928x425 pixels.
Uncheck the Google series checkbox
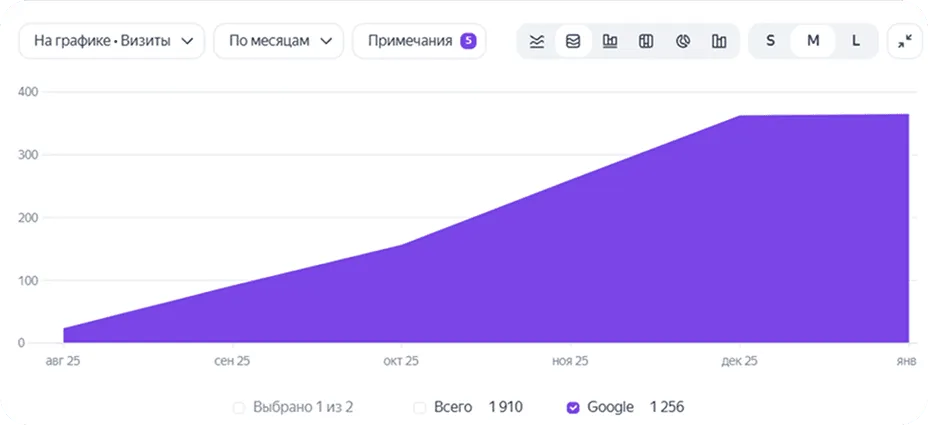click(x=572, y=408)
